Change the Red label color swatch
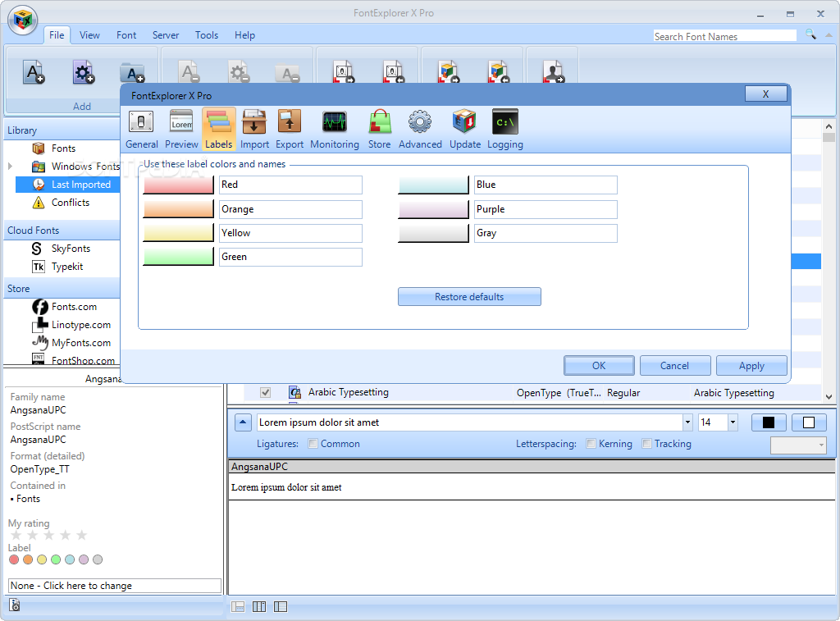 pos(179,185)
